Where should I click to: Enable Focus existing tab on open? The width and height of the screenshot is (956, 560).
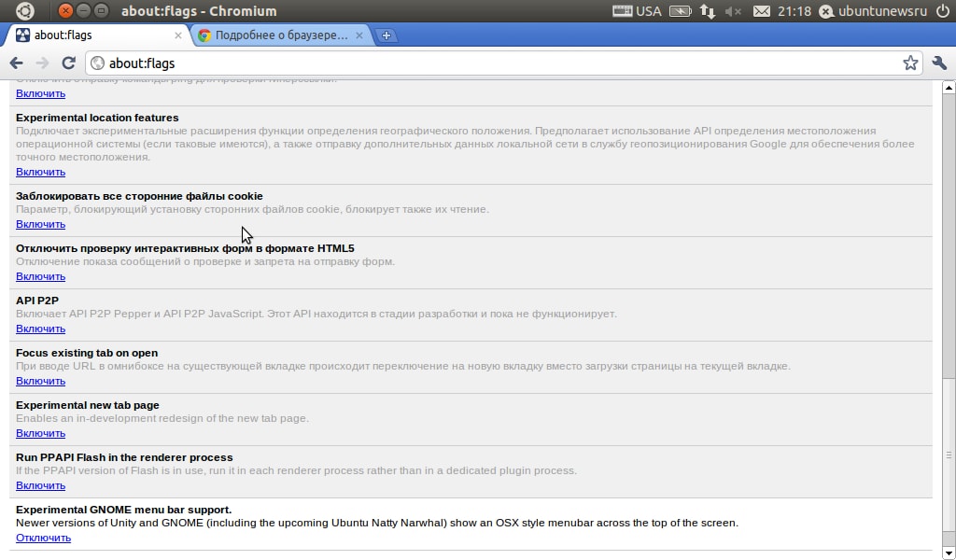click(x=40, y=382)
